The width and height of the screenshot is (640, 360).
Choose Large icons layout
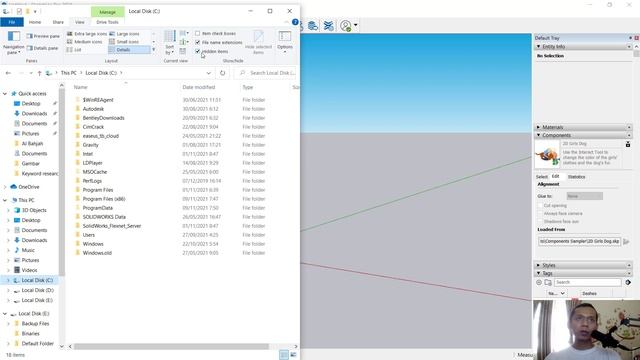(x=124, y=34)
